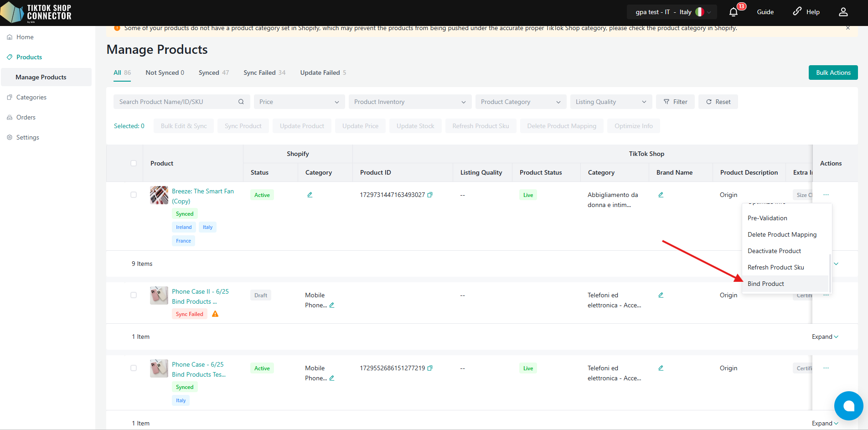Click the Refresh Product Sku toolbar button
The image size is (868, 430).
click(x=480, y=126)
